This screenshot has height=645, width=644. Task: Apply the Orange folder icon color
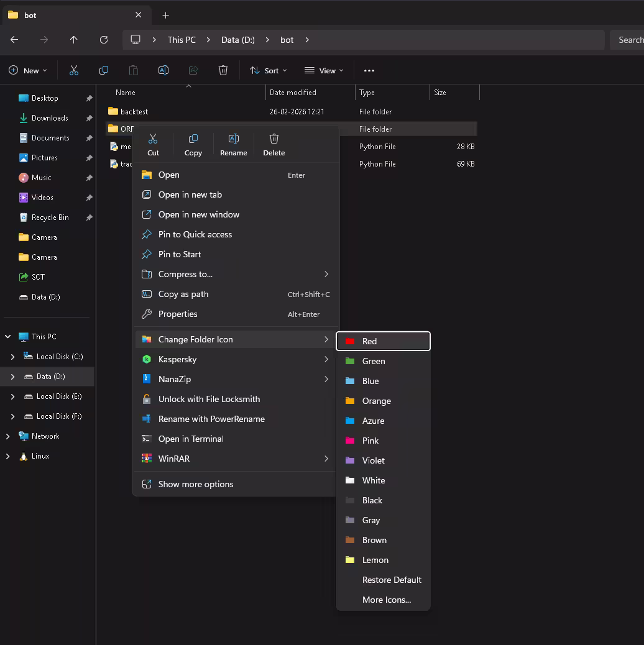[x=383, y=401]
